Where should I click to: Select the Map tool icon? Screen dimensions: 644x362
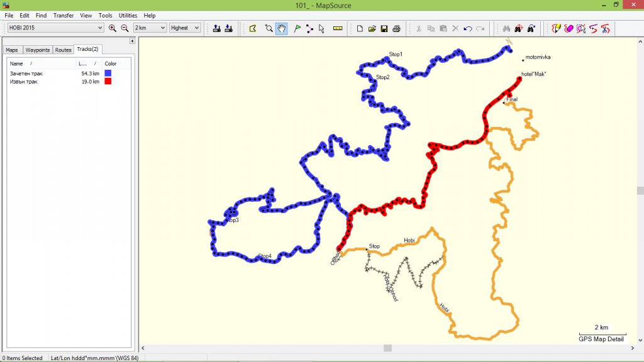pyautogui.click(x=253, y=28)
